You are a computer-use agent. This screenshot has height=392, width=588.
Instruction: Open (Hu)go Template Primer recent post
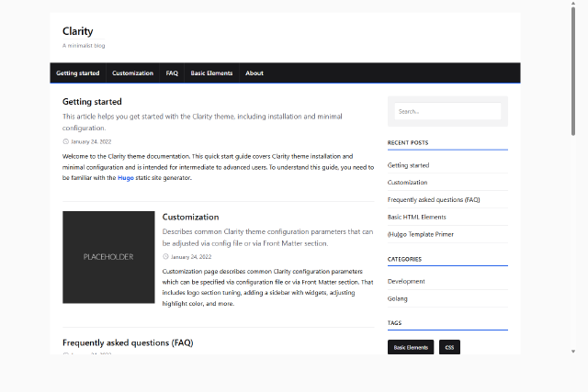[420, 234]
